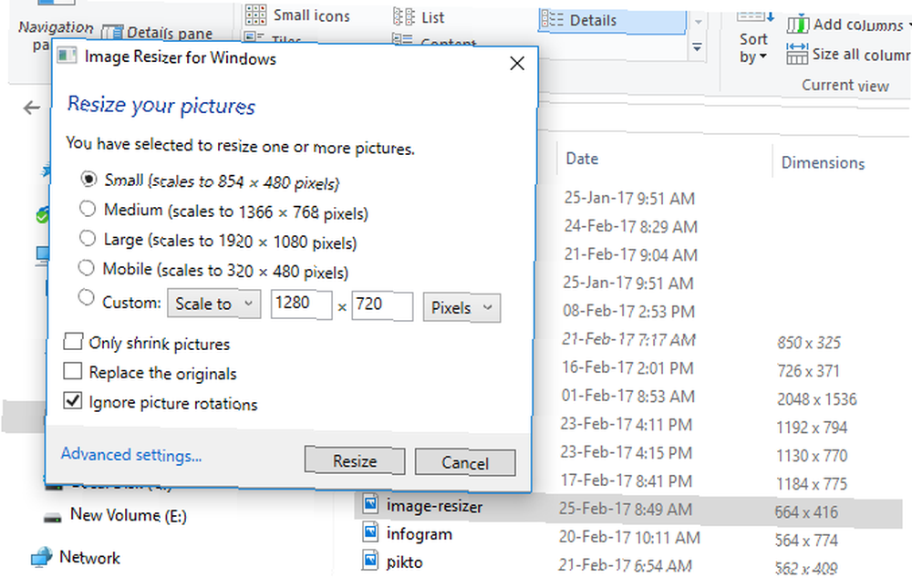Click the dimensions value 2048 x 1536
The height and width of the screenshot is (588, 912).
pos(817,399)
